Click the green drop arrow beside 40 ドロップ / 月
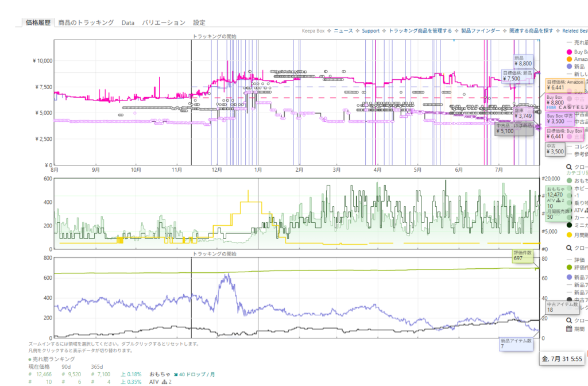 point(176,375)
